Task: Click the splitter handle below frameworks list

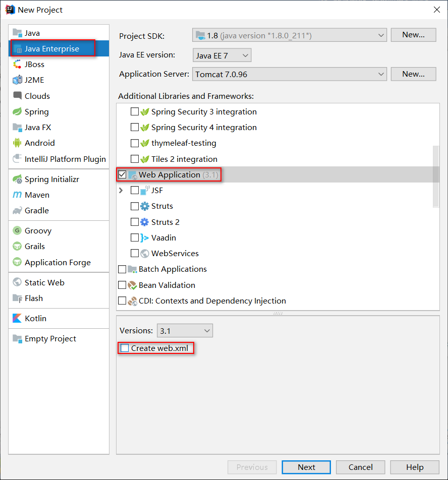Action: 278,313
